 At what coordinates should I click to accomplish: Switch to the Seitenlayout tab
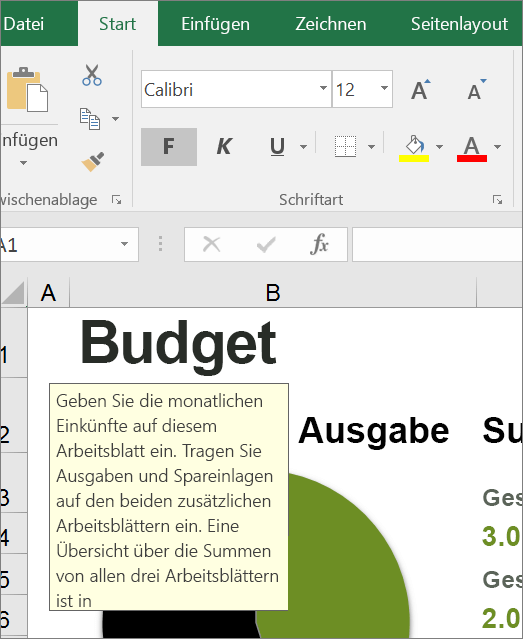coord(459,24)
